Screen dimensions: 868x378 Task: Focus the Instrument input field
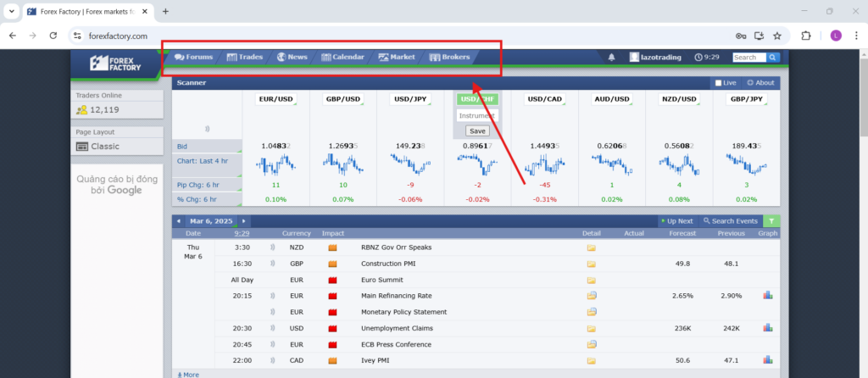477,115
